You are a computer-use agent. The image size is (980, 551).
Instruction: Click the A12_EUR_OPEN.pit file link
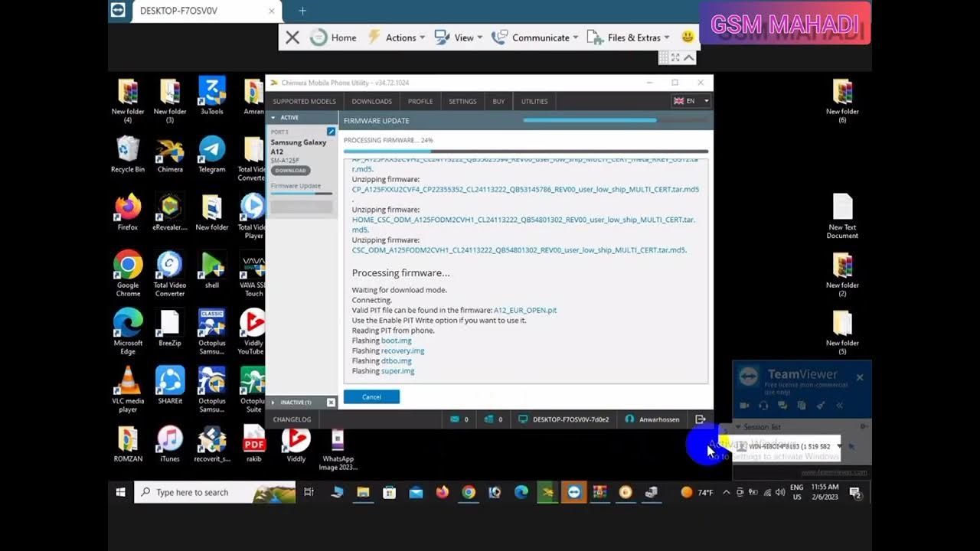point(525,310)
